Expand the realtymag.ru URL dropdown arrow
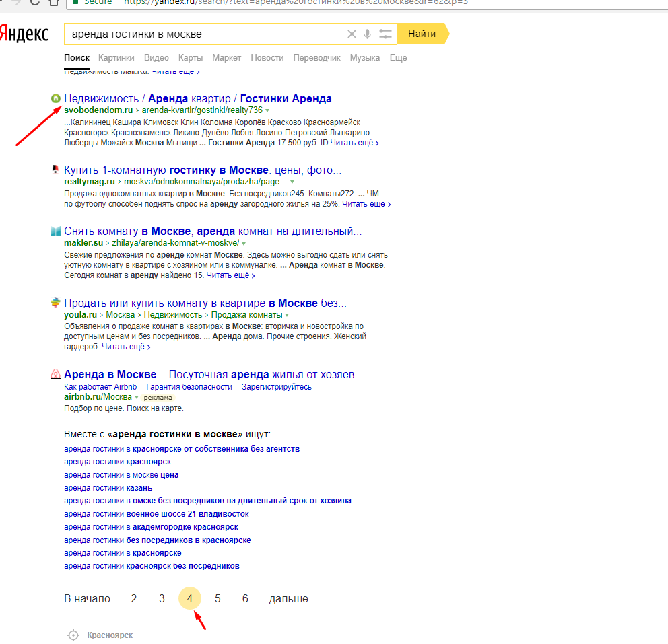 coord(292,182)
